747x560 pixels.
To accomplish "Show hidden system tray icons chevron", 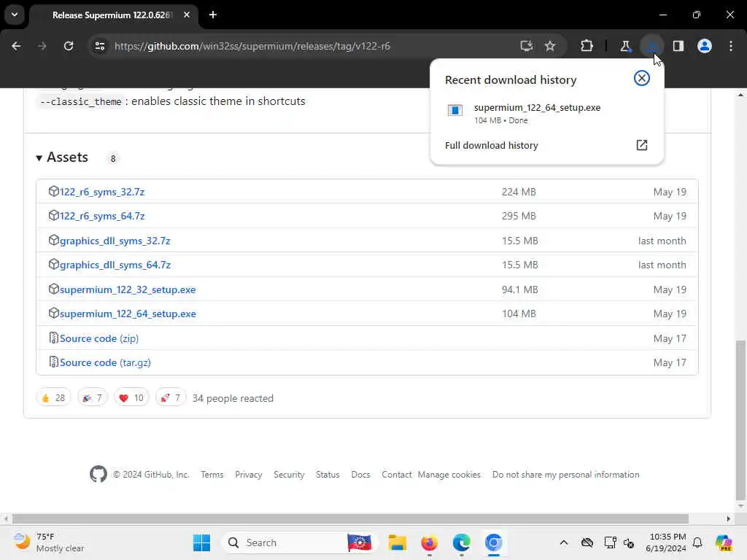I will (564, 542).
